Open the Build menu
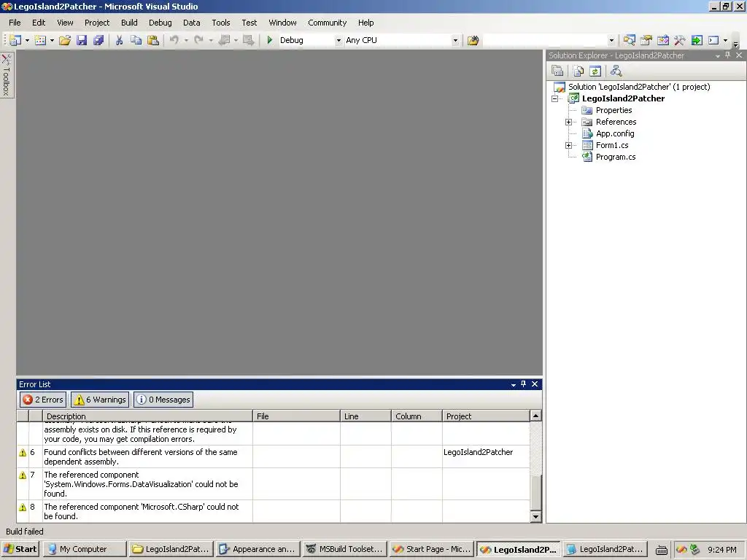Image resolution: width=747 pixels, height=560 pixels. [x=129, y=23]
